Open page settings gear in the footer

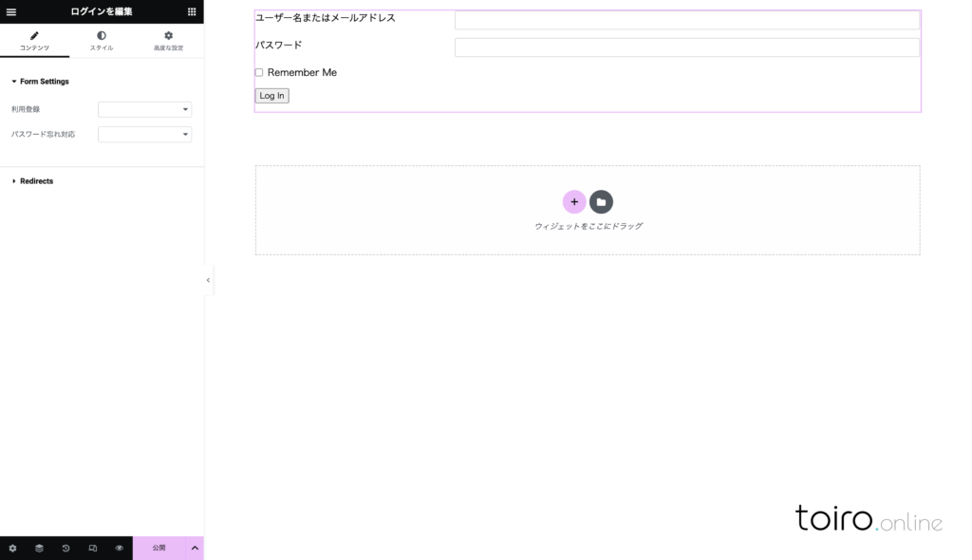coord(12,548)
